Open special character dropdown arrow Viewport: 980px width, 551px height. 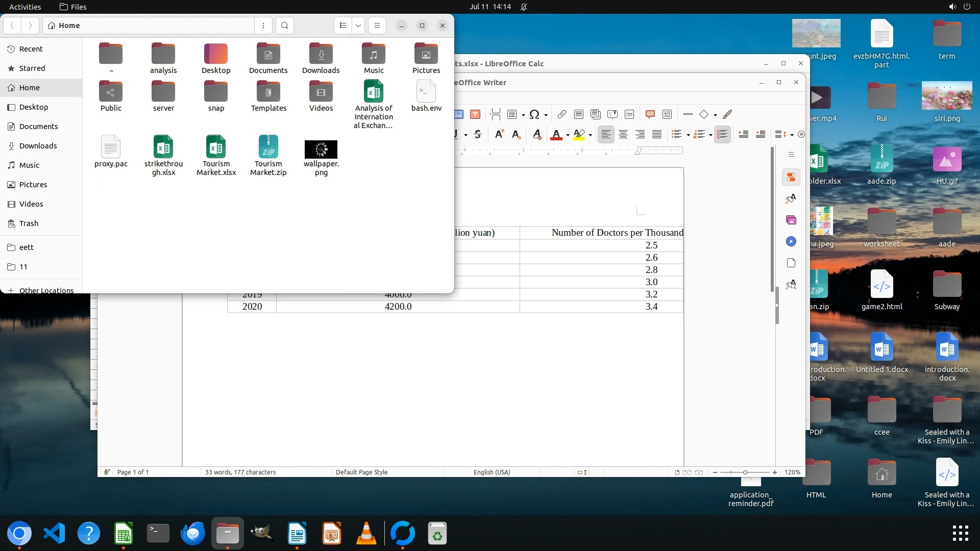click(x=546, y=115)
